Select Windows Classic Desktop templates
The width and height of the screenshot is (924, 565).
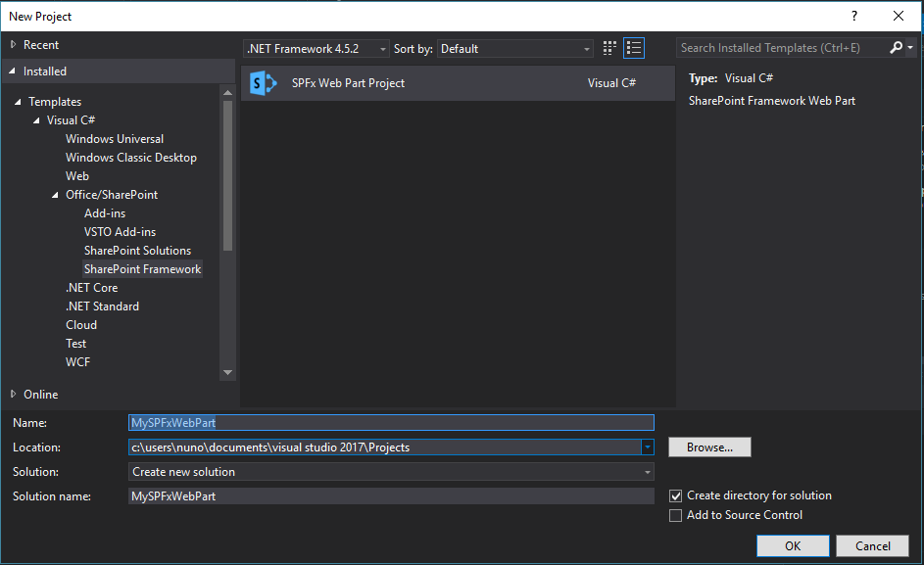coord(131,158)
